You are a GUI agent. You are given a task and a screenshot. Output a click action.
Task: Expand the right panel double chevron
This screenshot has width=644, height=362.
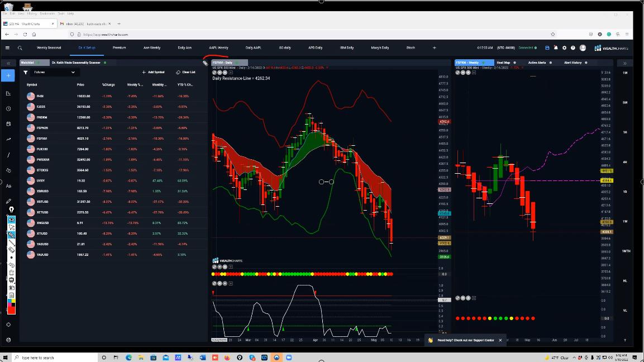pyautogui.click(x=624, y=63)
